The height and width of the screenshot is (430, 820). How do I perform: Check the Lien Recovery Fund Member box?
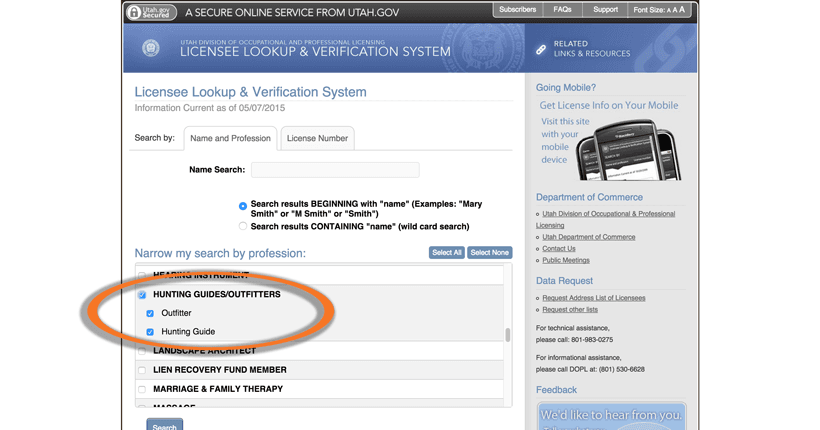click(142, 370)
